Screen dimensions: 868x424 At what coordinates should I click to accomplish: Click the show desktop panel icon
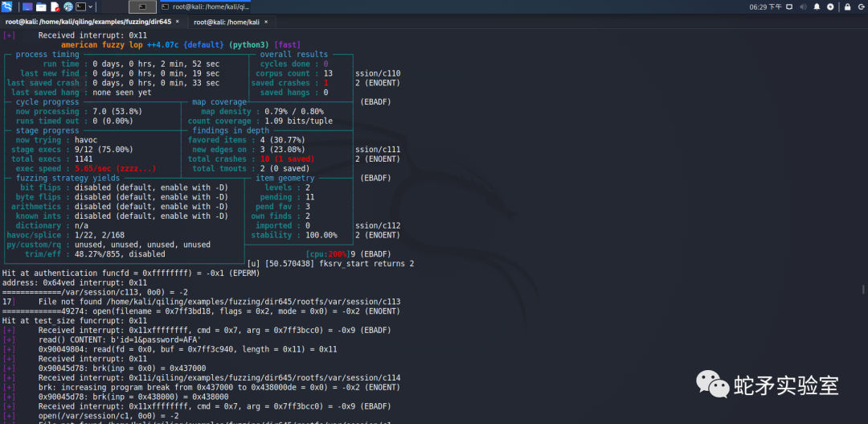click(27, 6)
